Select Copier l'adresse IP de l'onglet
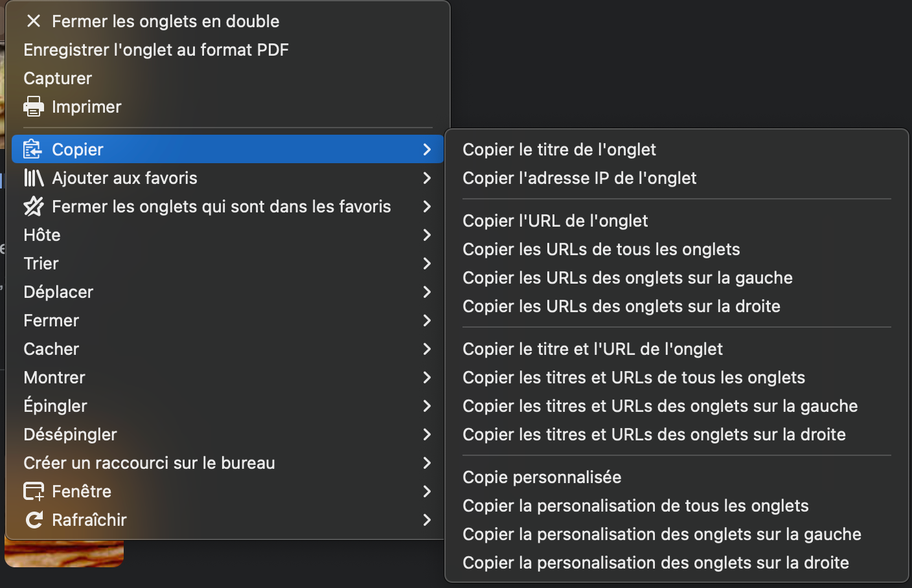 coord(579,178)
